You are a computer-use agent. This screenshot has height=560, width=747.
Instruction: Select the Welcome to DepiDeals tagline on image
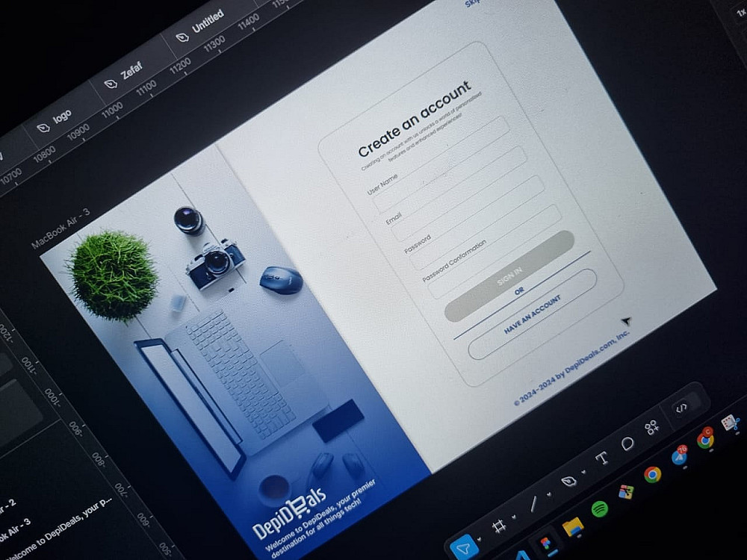pos(320,519)
